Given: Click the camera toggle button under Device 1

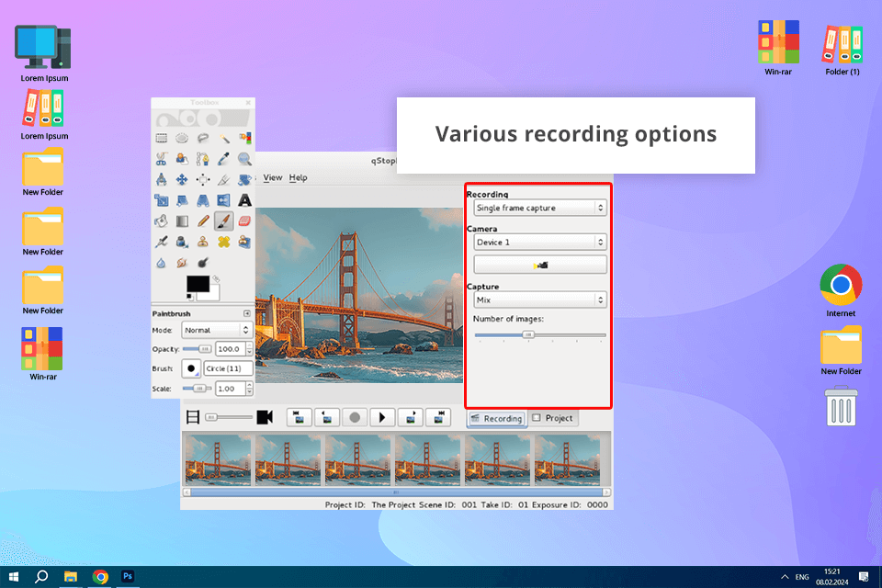Looking at the screenshot, I should [x=539, y=265].
